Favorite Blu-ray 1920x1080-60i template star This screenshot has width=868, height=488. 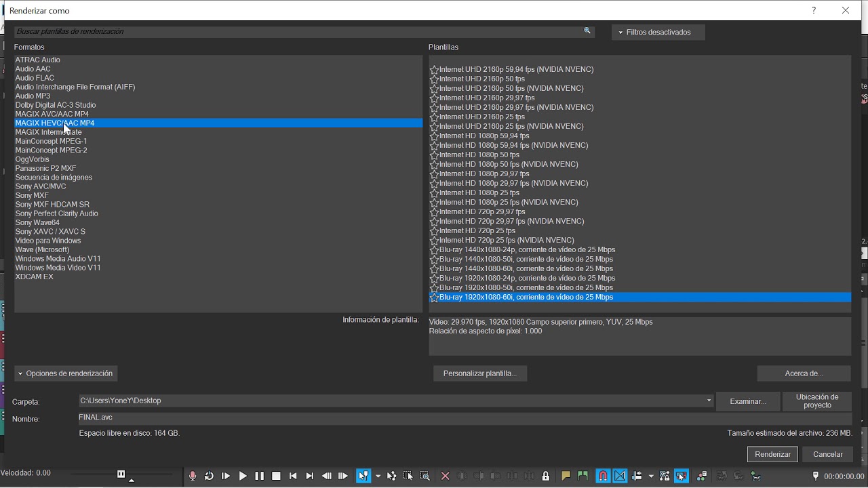point(434,297)
